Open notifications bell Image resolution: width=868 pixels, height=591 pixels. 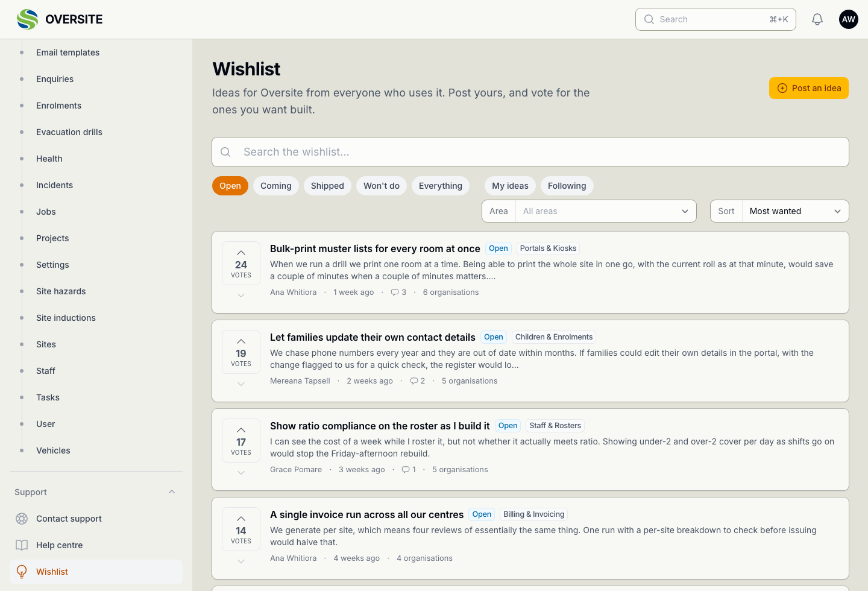pyautogui.click(x=817, y=19)
